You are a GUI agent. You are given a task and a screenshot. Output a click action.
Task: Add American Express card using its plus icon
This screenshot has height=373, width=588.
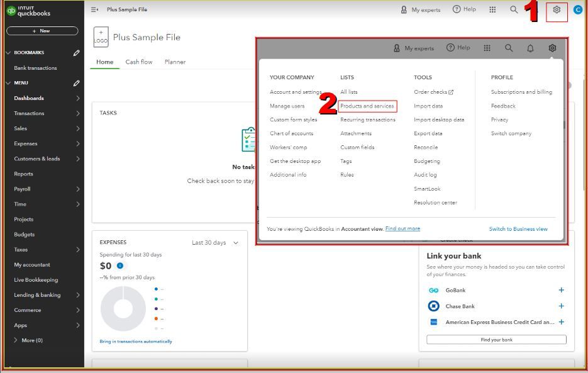click(x=562, y=322)
